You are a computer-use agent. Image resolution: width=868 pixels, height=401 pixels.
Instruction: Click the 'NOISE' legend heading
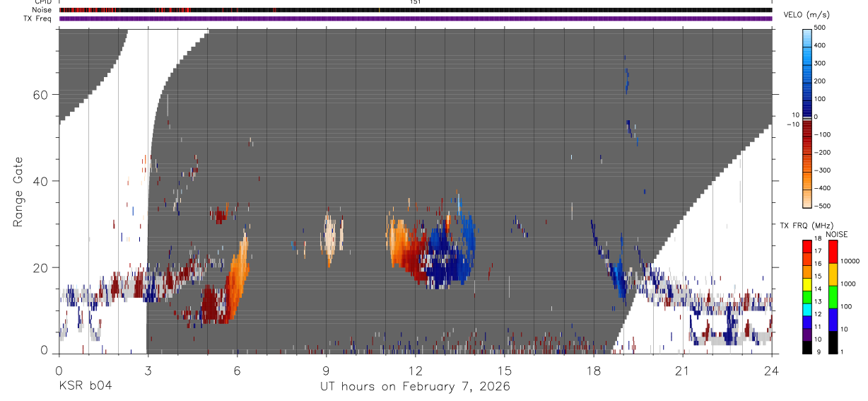point(837,234)
